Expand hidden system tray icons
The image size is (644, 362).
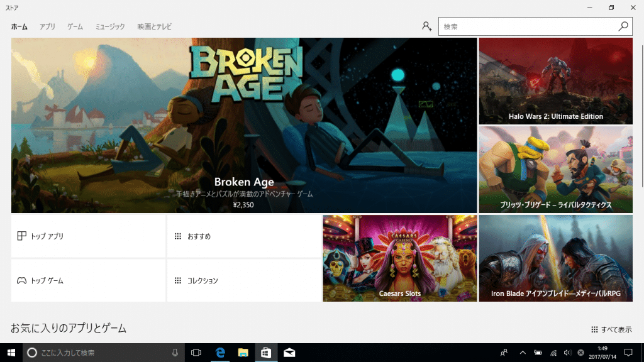(523, 353)
